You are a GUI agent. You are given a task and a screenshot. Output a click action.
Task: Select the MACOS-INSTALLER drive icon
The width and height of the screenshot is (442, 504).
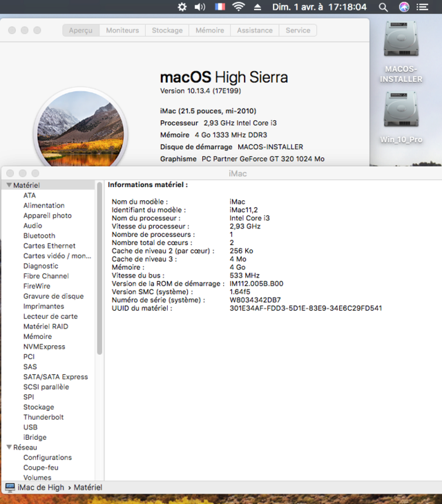pos(401,39)
